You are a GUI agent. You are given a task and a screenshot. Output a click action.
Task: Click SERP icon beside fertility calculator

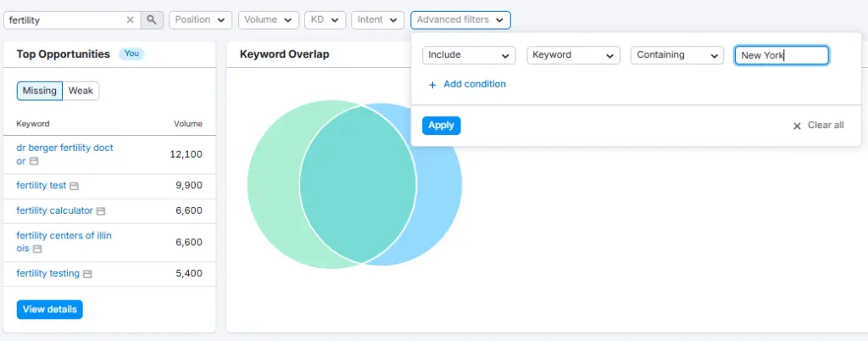101,211
